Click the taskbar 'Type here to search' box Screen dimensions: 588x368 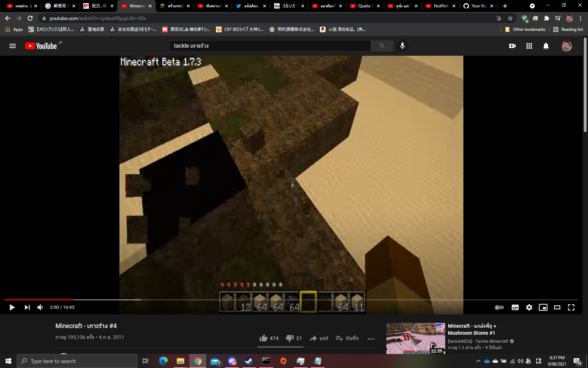(77, 361)
